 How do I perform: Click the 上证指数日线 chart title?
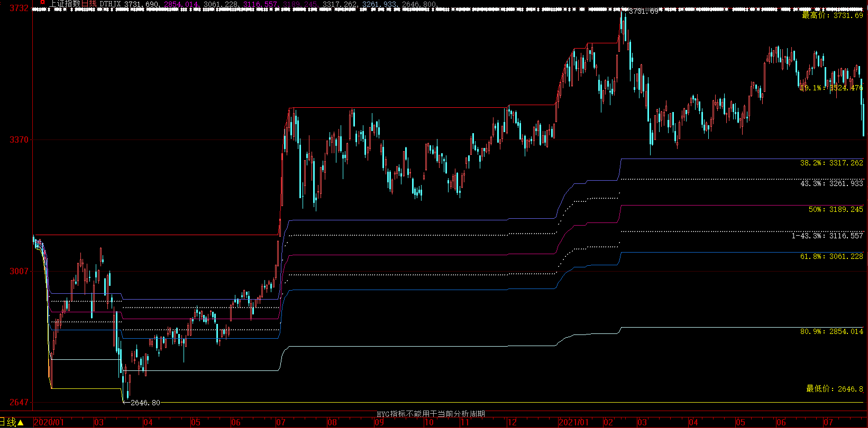(73, 4)
